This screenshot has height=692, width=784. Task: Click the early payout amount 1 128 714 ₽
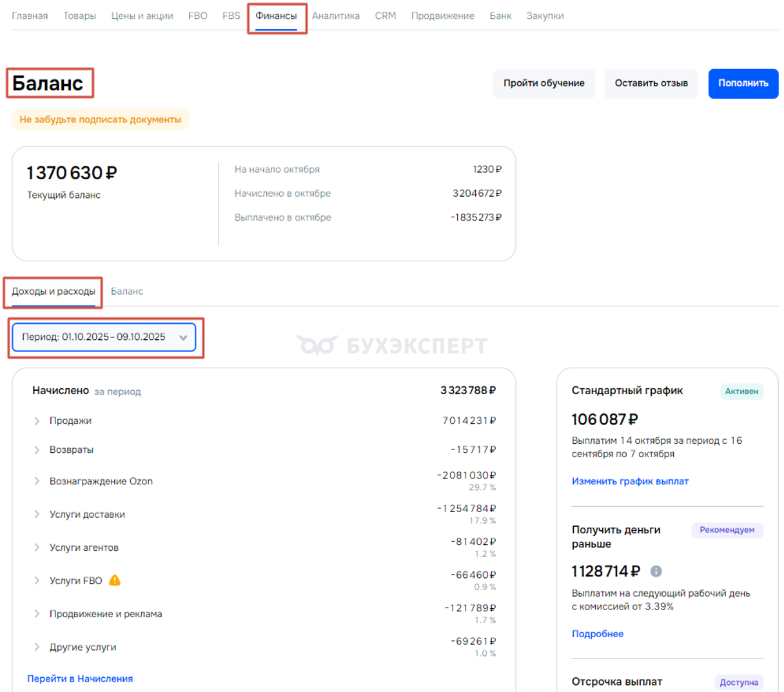[606, 571]
